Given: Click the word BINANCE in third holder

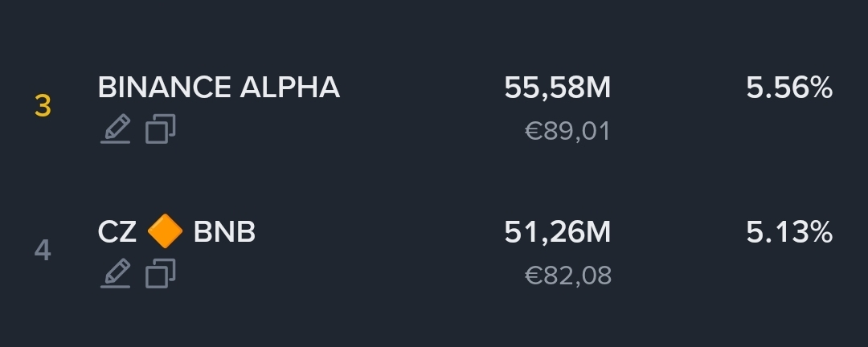Looking at the screenshot, I should pos(165,88).
